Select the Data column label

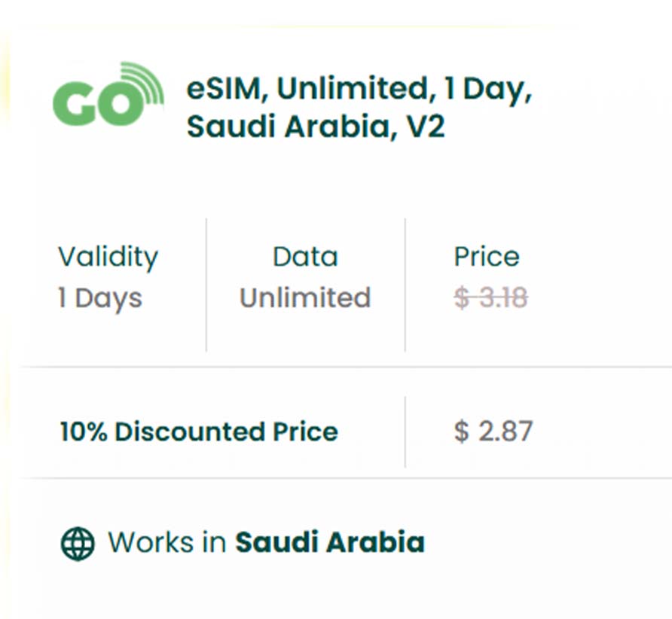point(305,257)
